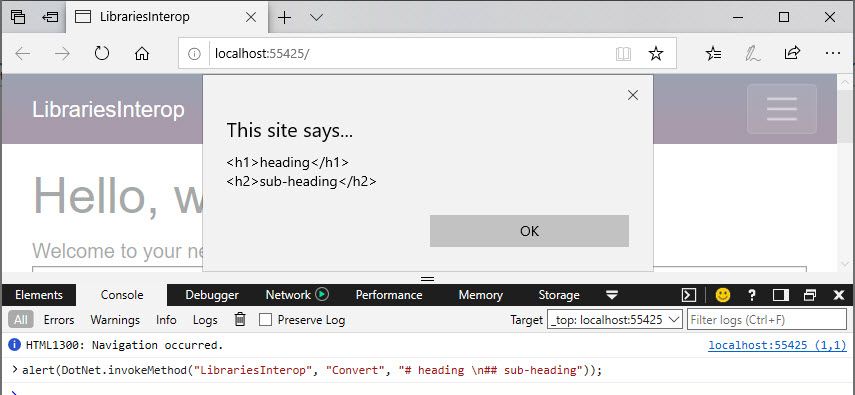Clear console with trash can icon

(240, 319)
